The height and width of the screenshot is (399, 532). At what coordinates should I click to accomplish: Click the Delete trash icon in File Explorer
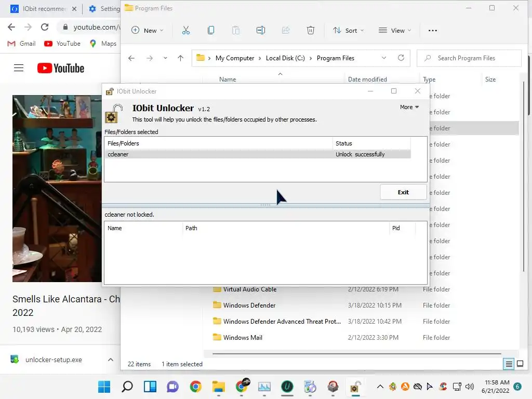point(311,31)
